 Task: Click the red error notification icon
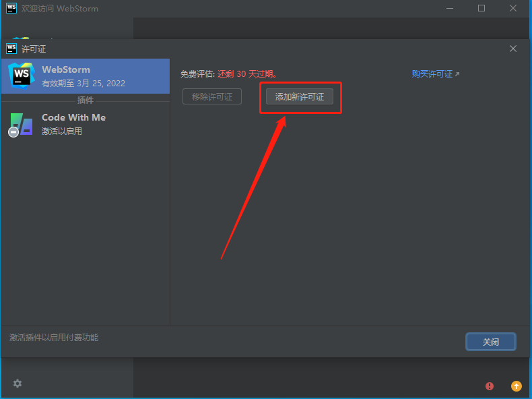(490, 386)
